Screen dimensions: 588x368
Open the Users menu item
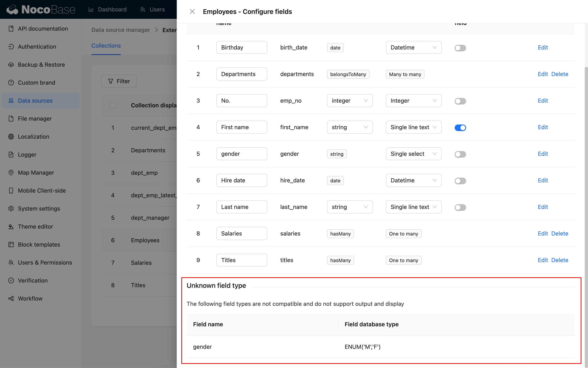(153, 9)
